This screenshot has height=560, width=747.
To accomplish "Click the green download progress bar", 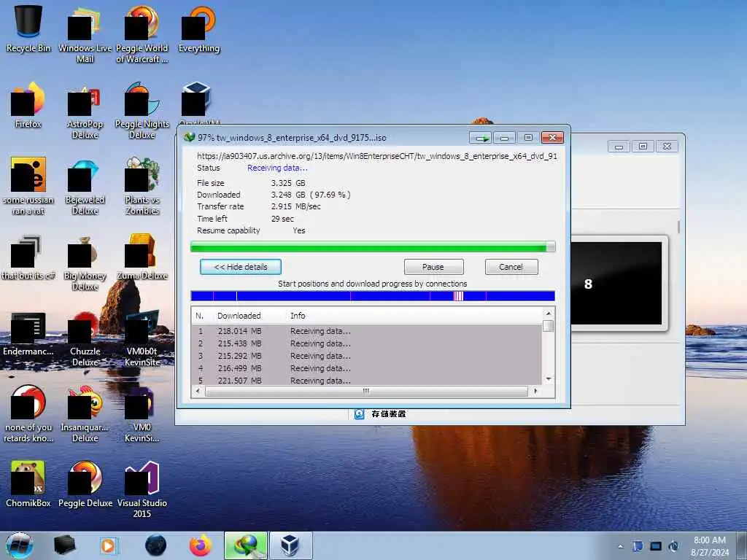I will point(373,246).
